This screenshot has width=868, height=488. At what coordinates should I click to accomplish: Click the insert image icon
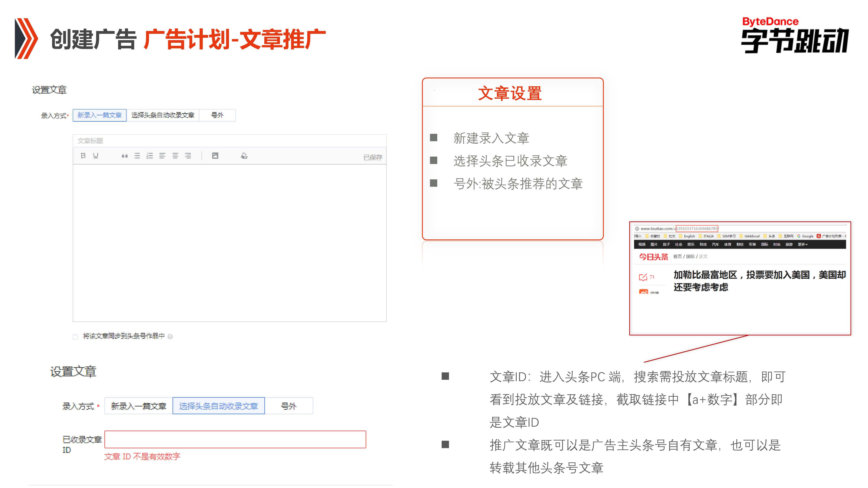click(x=215, y=156)
